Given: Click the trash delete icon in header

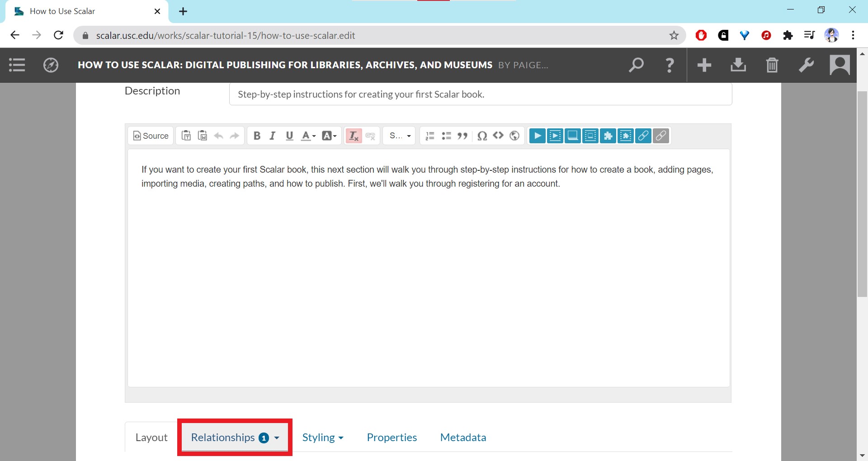Looking at the screenshot, I should point(772,65).
